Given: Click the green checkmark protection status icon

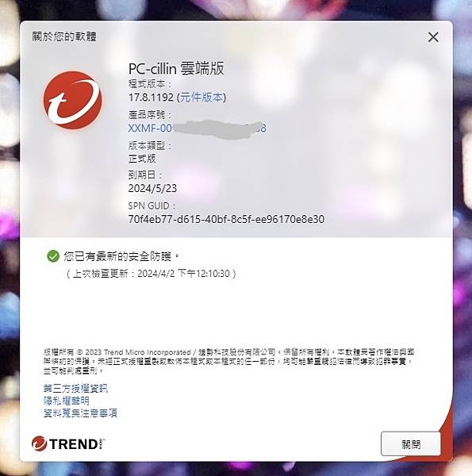Looking at the screenshot, I should pos(53,256).
